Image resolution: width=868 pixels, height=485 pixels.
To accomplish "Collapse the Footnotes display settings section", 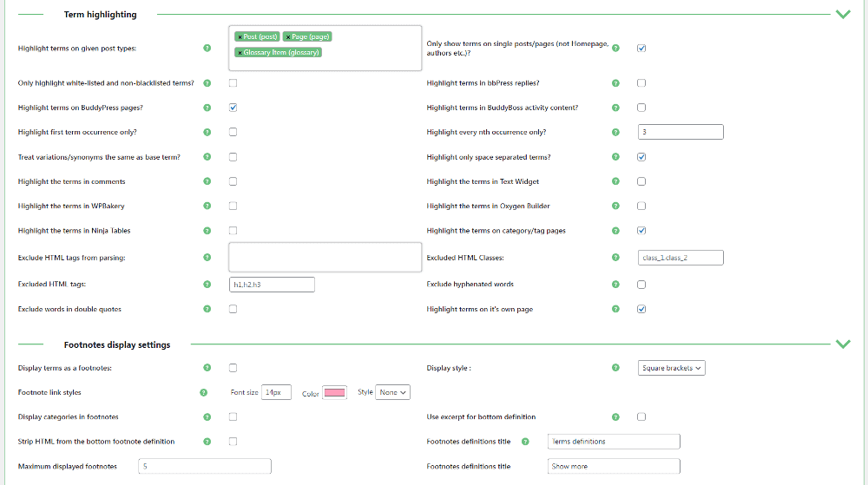I will pyautogui.click(x=842, y=344).
